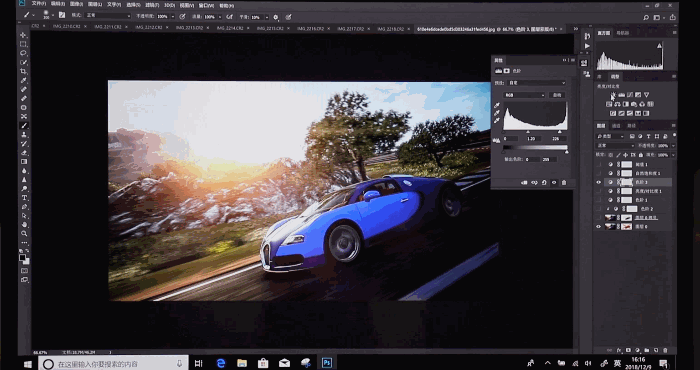Image resolution: width=700 pixels, height=370 pixels.
Task: Open the 文件 menu
Action: 38,4
